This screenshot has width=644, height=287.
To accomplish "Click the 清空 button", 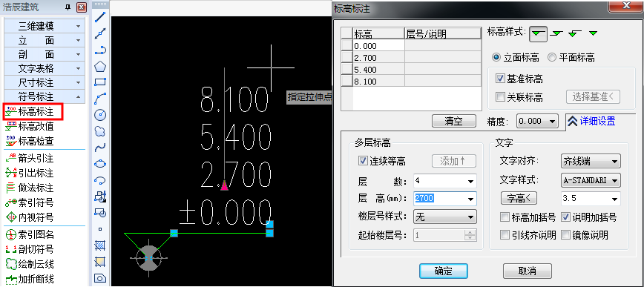I will [454, 121].
